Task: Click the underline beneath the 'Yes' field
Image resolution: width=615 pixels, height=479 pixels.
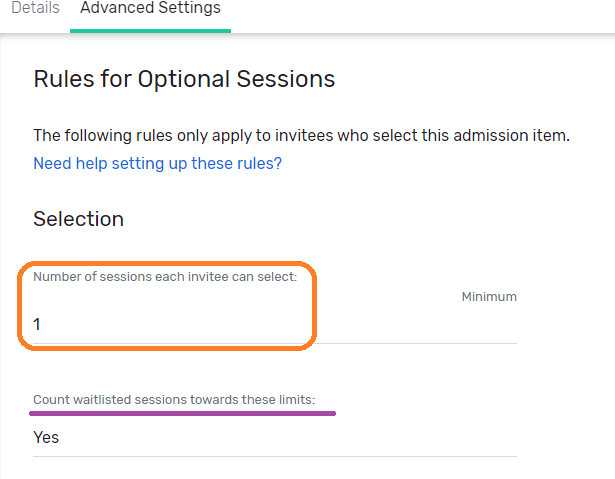Action: [x=275, y=457]
